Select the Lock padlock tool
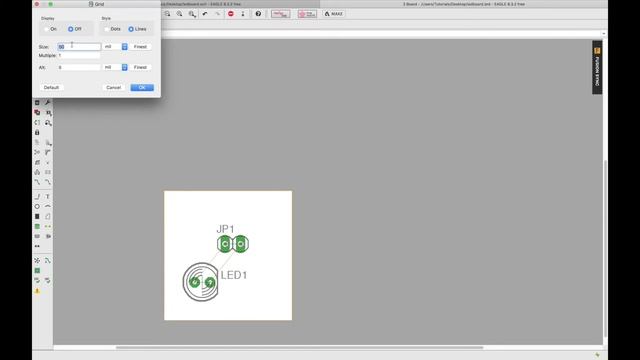Viewport: 640px width, 360px height. pyautogui.click(x=37, y=132)
